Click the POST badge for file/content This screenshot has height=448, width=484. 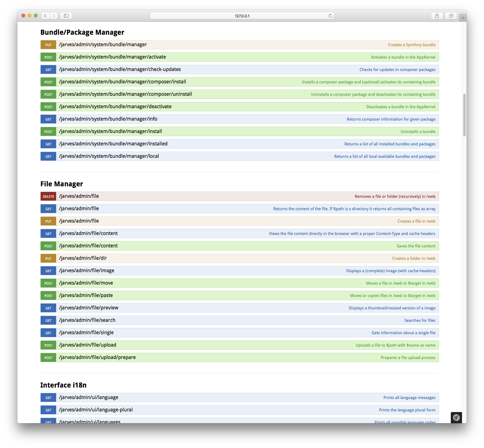48,246
